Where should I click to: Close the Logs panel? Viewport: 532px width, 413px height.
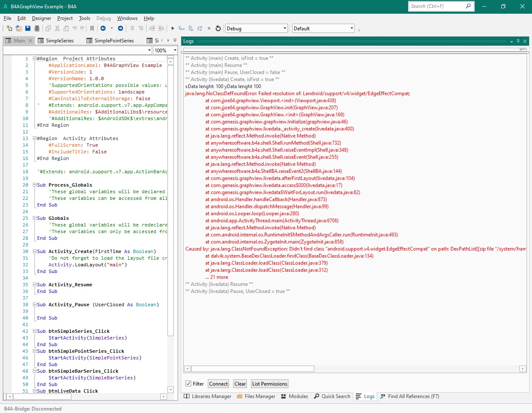[x=525, y=41]
